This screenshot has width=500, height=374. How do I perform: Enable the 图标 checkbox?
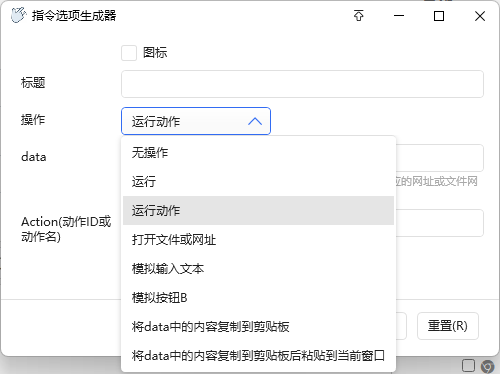click(129, 53)
